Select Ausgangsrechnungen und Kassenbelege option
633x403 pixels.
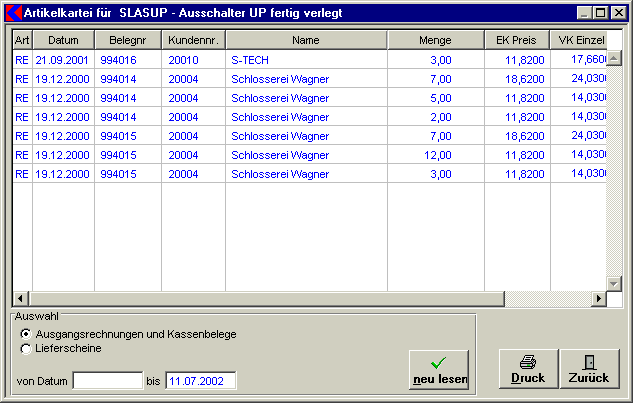(x=26, y=334)
